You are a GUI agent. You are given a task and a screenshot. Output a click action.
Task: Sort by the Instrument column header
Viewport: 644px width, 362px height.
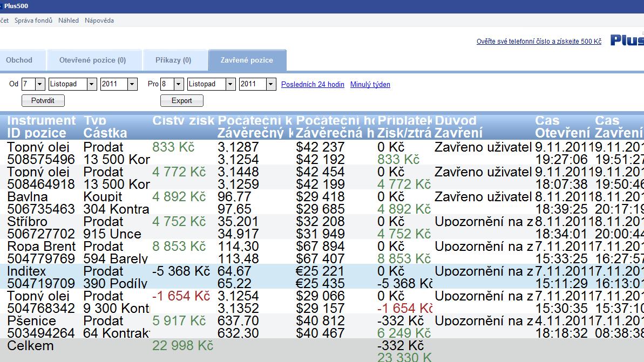[x=42, y=120]
